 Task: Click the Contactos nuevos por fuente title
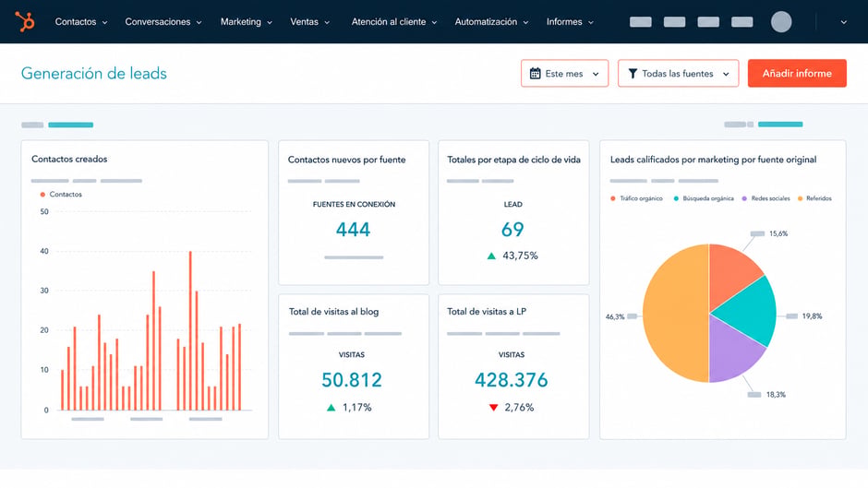coord(346,160)
